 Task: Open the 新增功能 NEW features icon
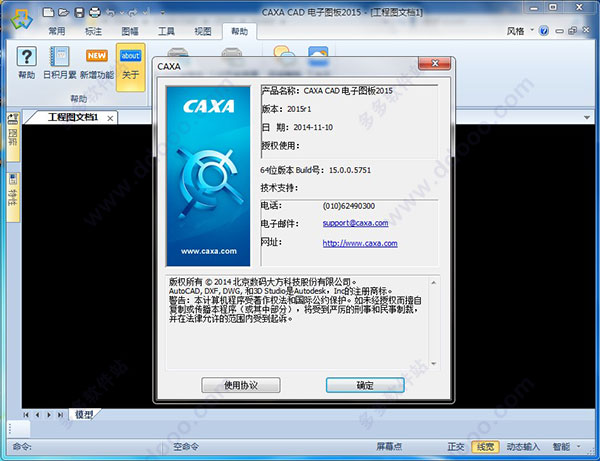97,64
